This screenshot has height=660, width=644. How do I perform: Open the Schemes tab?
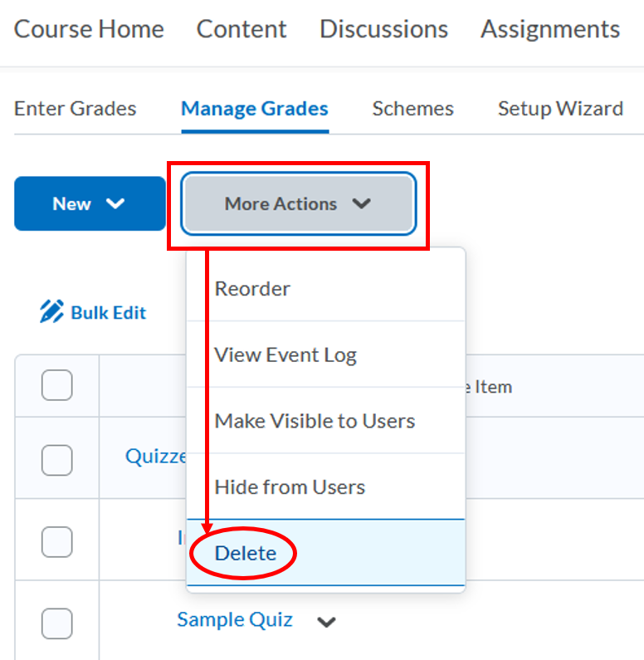click(x=412, y=109)
